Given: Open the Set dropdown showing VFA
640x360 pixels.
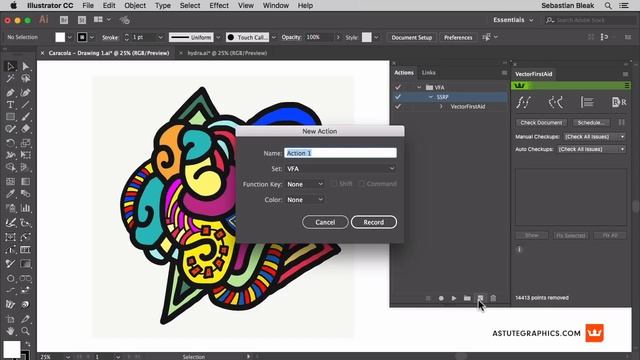Looking at the screenshot, I should tap(340, 169).
